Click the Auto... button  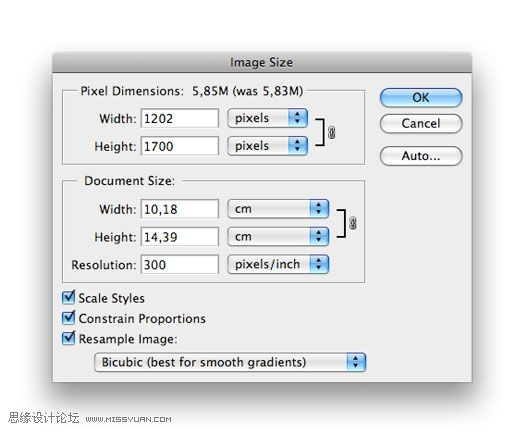pyautogui.click(x=421, y=156)
